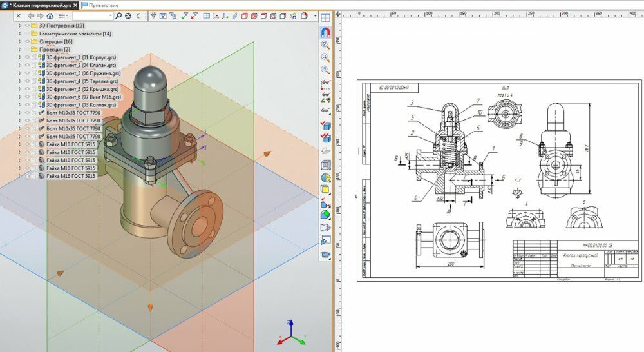The height and width of the screenshot is (352, 644).
Task: Click the back arrow in the model tree toolbar
Action: (32, 15)
